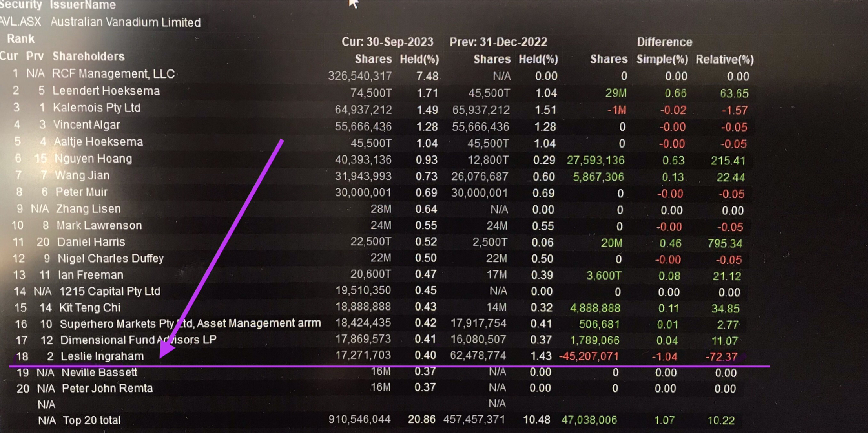Screen dimensions: 868x433
Task: Click share difference 1,789,066
Action: tap(594, 340)
